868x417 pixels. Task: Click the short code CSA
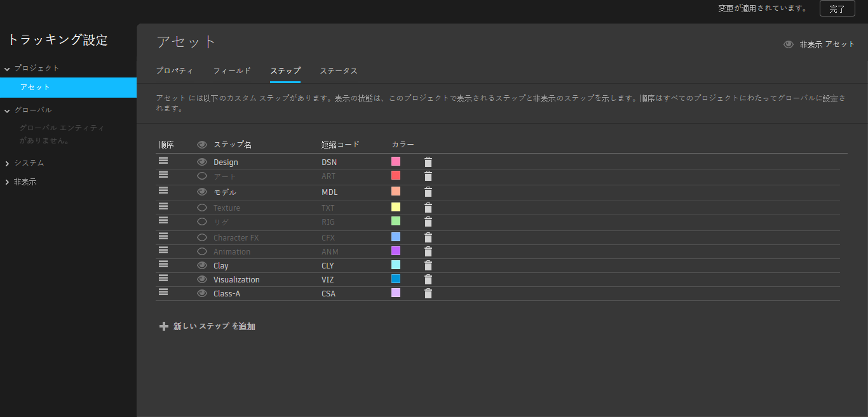point(329,294)
